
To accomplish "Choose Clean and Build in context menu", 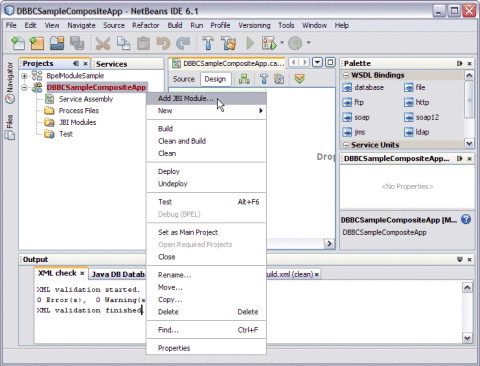I will pos(206,141).
